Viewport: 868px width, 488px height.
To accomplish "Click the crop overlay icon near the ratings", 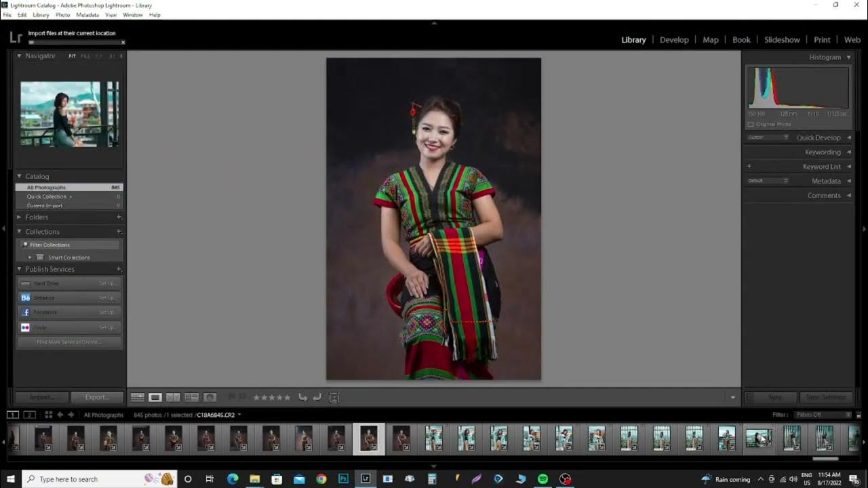I will [334, 397].
